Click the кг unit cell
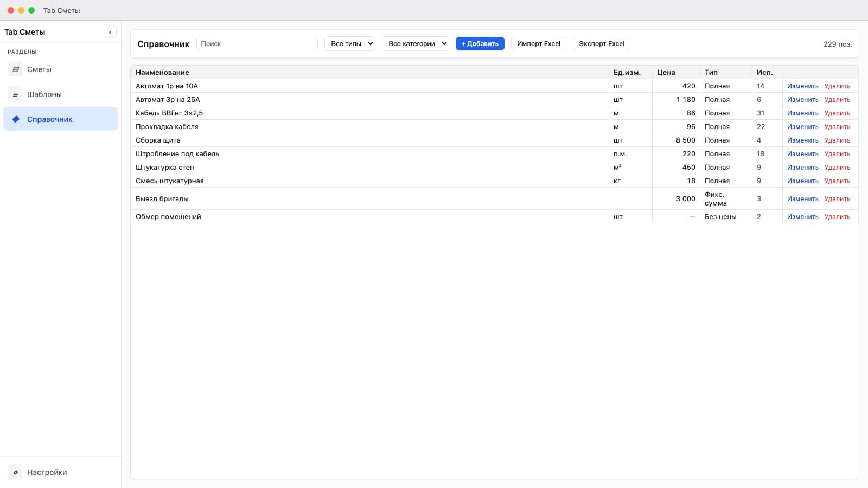 pyautogui.click(x=630, y=181)
